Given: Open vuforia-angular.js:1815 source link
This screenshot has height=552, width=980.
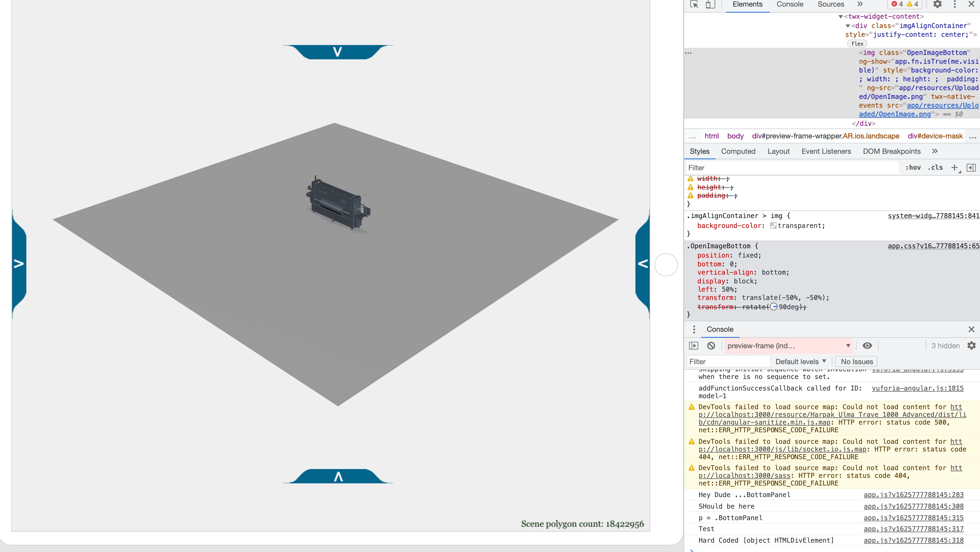Looking at the screenshot, I should tap(917, 388).
